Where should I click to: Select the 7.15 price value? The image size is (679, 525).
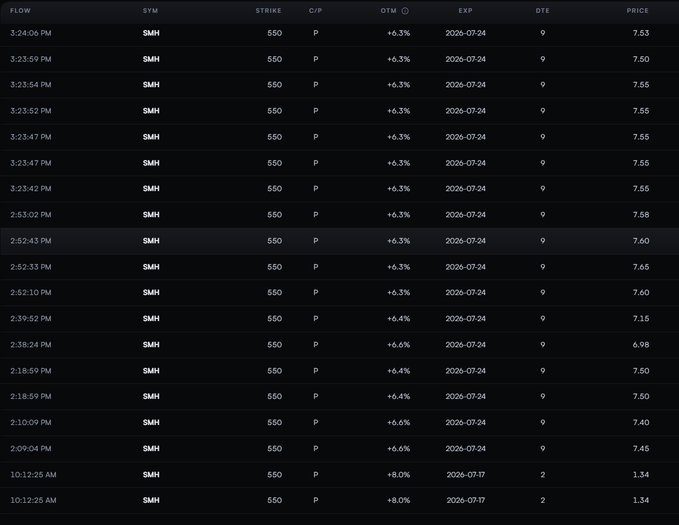(x=641, y=318)
